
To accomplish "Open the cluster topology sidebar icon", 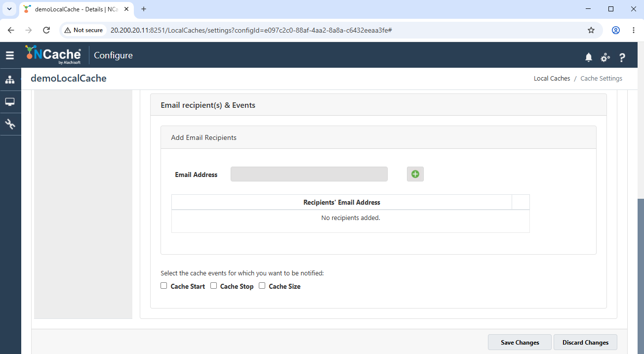I will [10, 80].
